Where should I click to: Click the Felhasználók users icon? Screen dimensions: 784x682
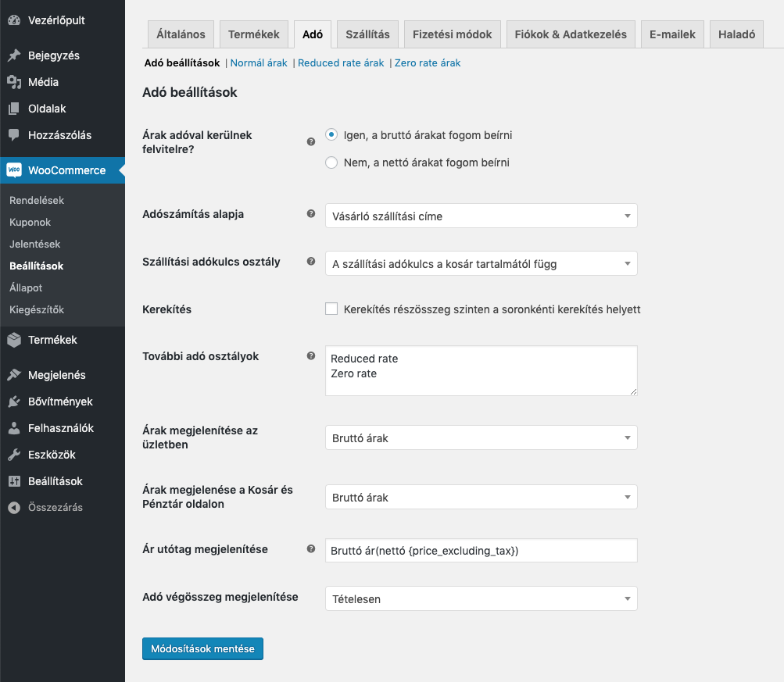coord(13,427)
